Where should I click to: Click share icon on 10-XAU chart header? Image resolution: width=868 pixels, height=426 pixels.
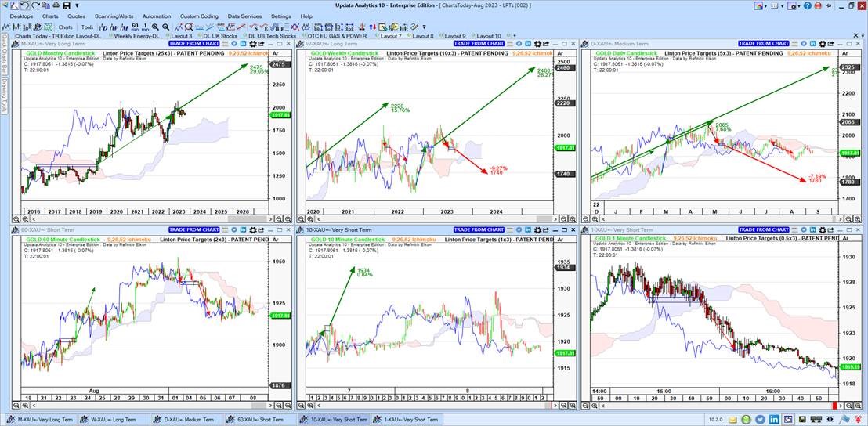(546, 229)
